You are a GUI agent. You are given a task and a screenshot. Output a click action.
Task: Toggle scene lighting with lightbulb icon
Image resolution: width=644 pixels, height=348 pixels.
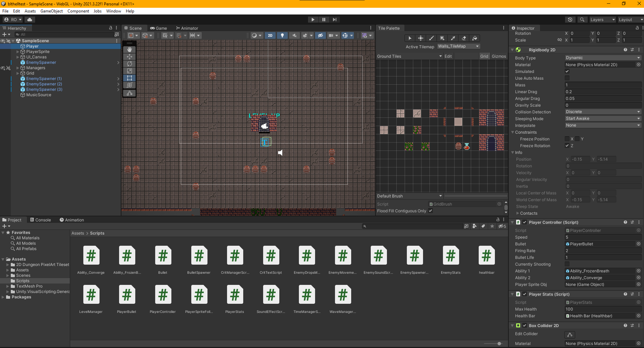tap(282, 35)
